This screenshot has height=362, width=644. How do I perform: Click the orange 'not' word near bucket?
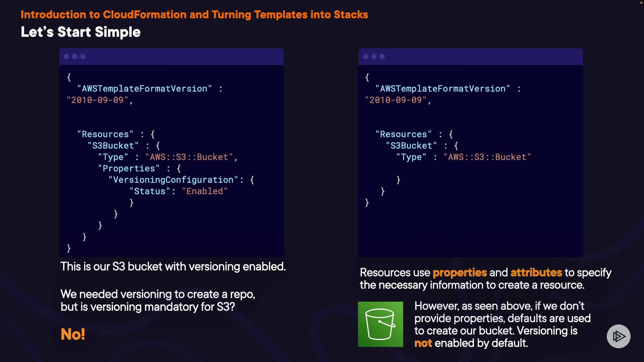[x=423, y=343]
